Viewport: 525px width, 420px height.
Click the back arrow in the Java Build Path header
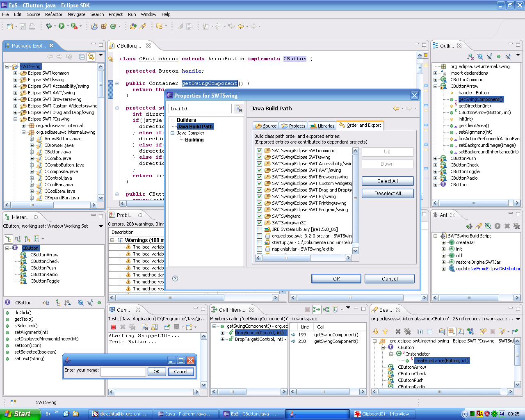(x=396, y=108)
